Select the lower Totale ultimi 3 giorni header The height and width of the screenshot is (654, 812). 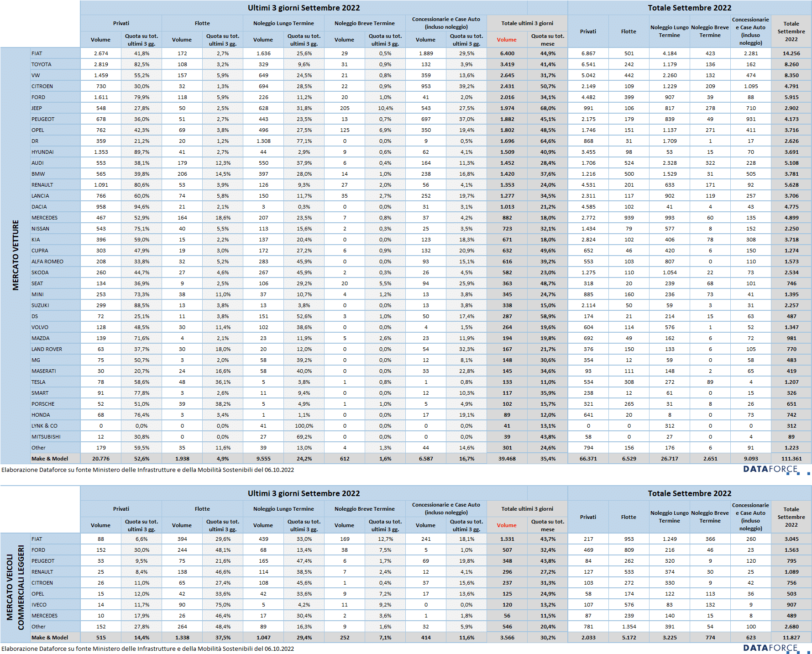click(527, 509)
